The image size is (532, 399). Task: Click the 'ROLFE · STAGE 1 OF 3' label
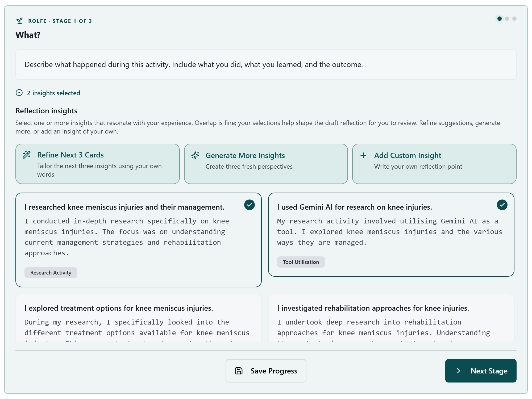pyautogui.click(x=60, y=21)
